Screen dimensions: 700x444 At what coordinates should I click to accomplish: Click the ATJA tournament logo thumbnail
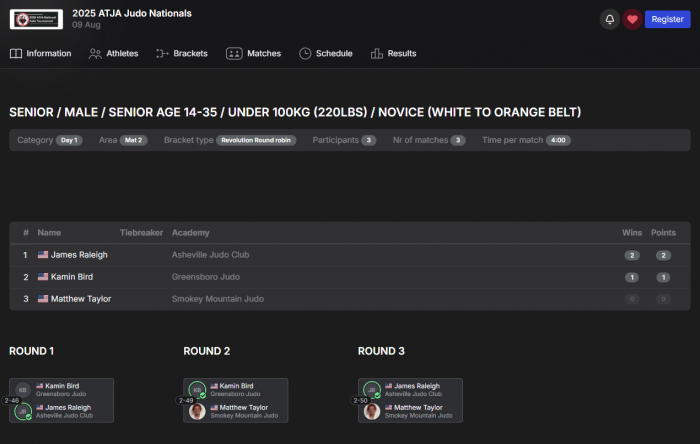(36, 19)
